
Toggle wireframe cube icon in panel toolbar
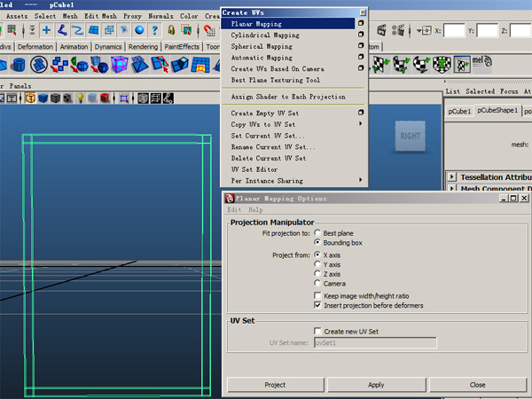pyautogui.click(x=30, y=98)
